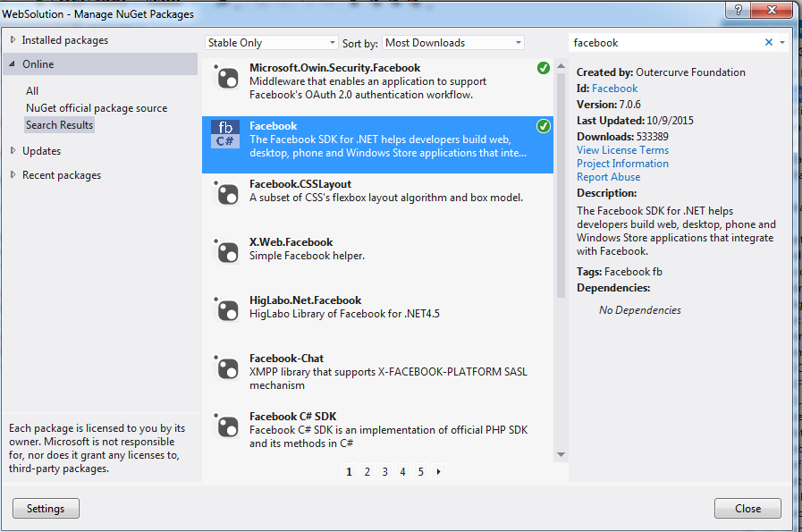Click into the facebook search field
The image size is (802, 532).
tap(665, 43)
